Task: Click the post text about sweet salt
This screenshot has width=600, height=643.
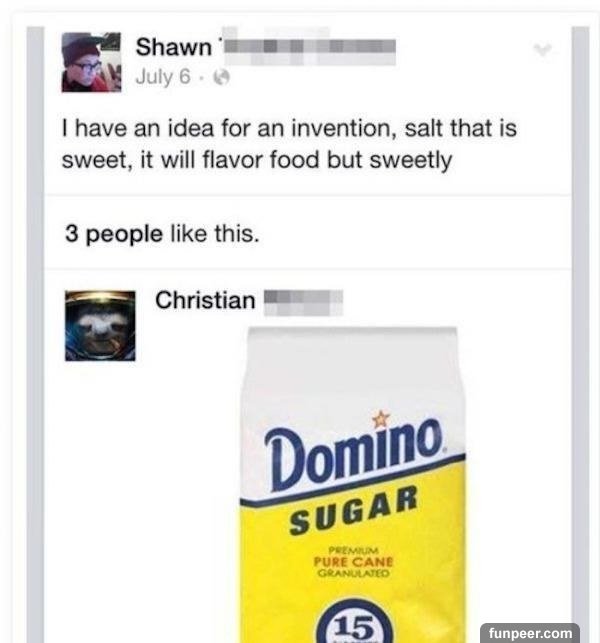Action: (x=289, y=144)
